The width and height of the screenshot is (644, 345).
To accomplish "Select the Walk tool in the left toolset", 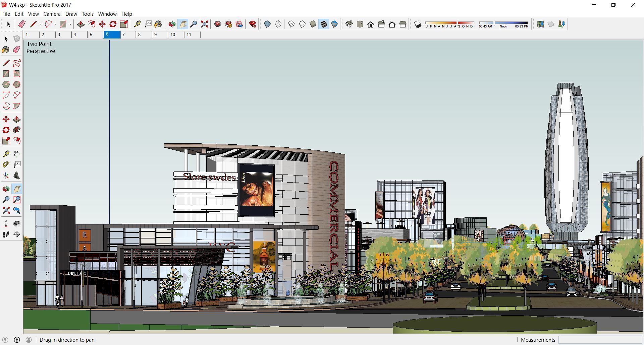I will click(6, 234).
